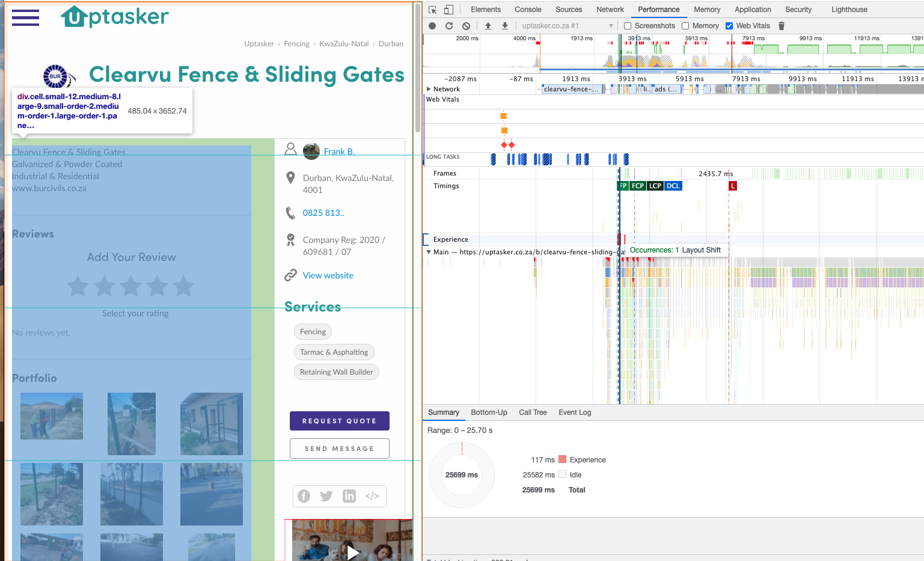Click the Fencing service tag
This screenshot has width=924, height=561.
(x=313, y=332)
